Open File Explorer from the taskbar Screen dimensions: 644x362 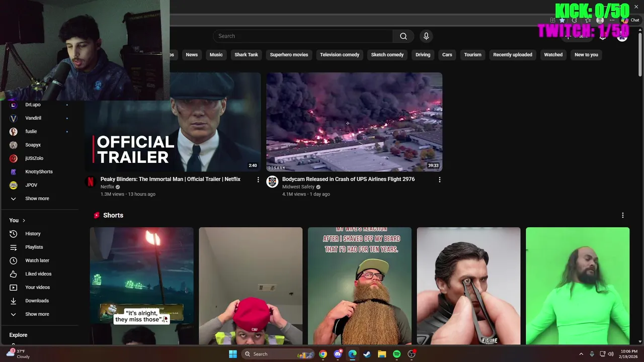coord(382,354)
